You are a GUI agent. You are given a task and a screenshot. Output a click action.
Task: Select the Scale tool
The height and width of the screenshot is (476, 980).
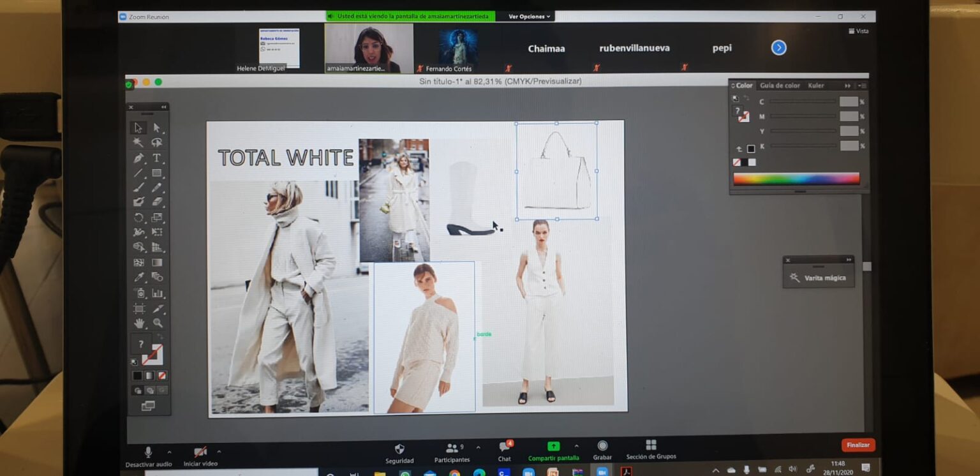(157, 218)
